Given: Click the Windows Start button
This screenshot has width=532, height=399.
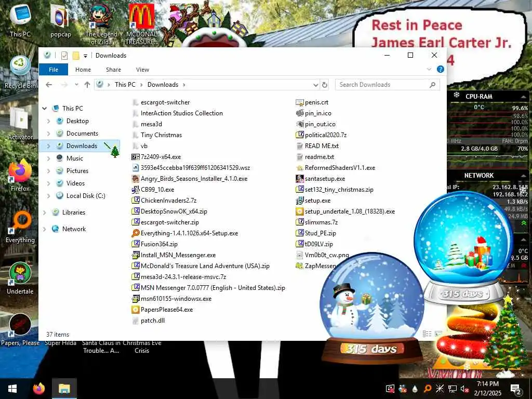Looking at the screenshot, I should (12, 389).
